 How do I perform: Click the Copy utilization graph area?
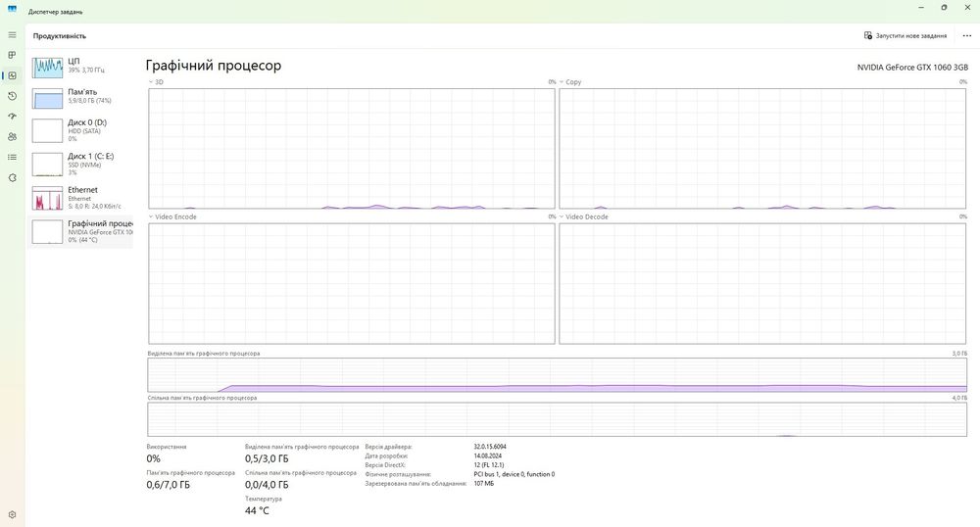pyautogui.click(x=762, y=148)
